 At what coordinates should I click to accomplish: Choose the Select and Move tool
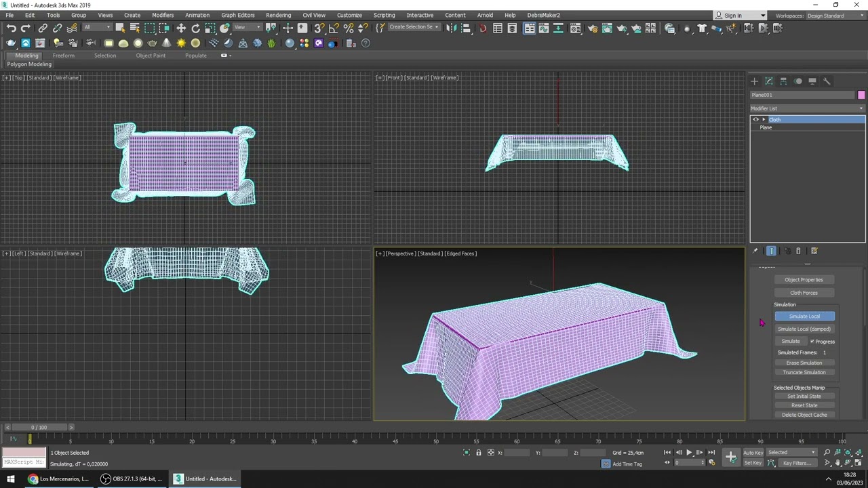(x=181, y=28)
